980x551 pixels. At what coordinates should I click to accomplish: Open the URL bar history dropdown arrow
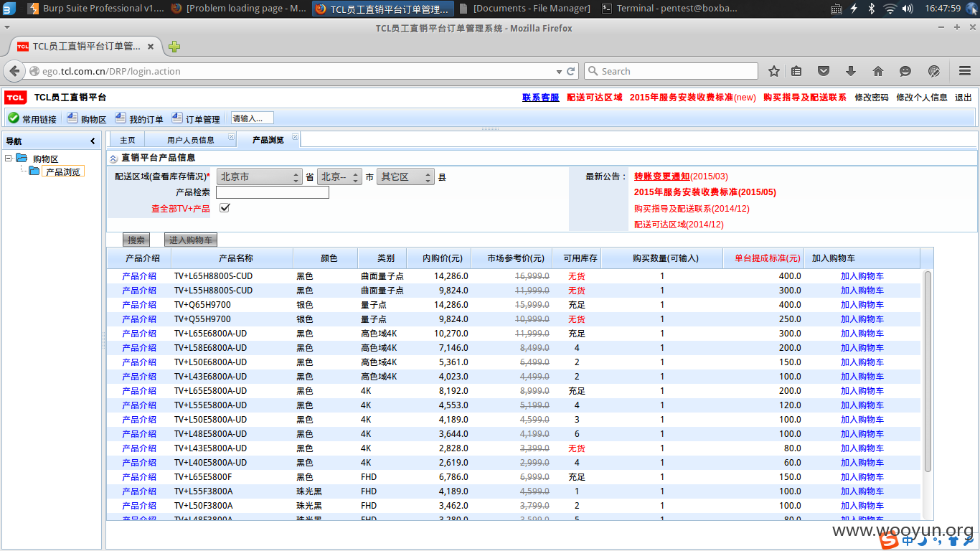click(x=559, y=71)
